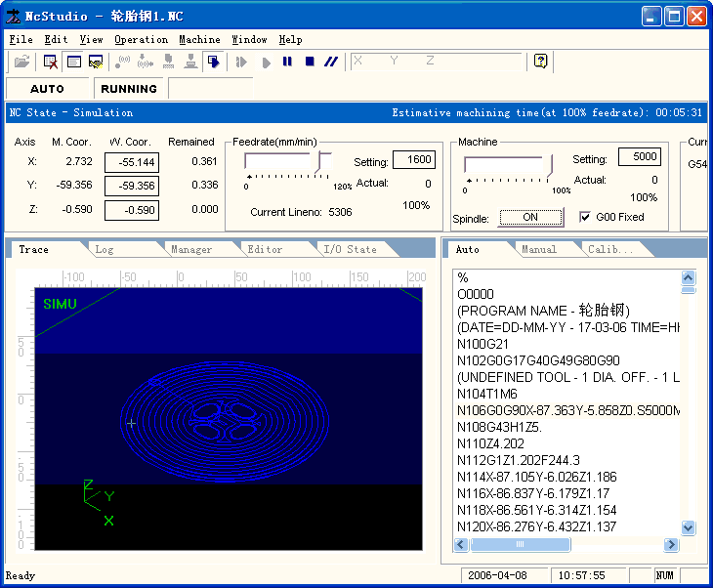Viewport: 713px width, 588px height.
Task: Toggle the Spindle ON button
Action: [x=530, y=218]
